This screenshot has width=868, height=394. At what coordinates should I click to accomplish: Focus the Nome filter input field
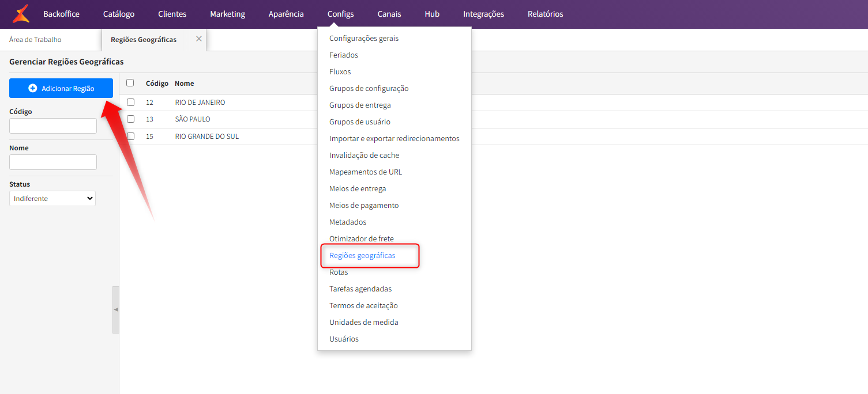click(53, 162)
